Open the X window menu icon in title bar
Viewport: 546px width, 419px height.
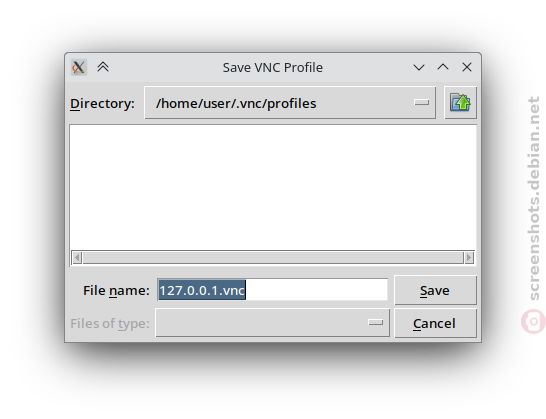coord(79,67)
